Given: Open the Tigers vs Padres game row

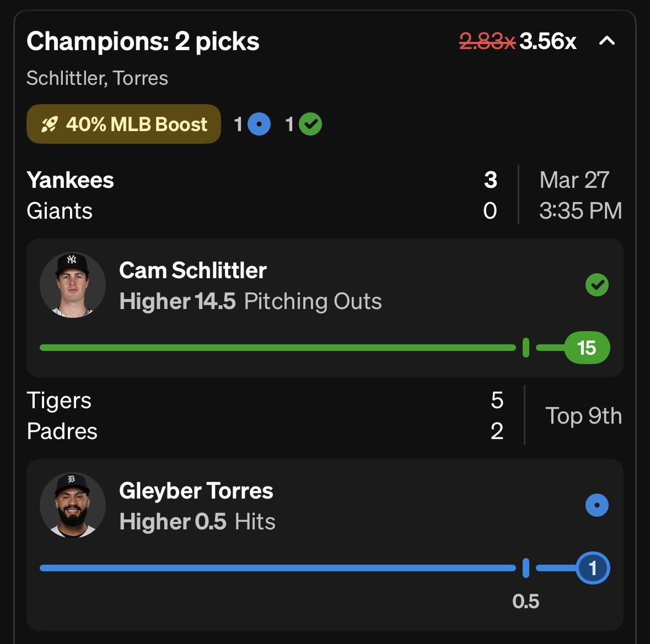Looking at the screenshot, I should 262,416.
